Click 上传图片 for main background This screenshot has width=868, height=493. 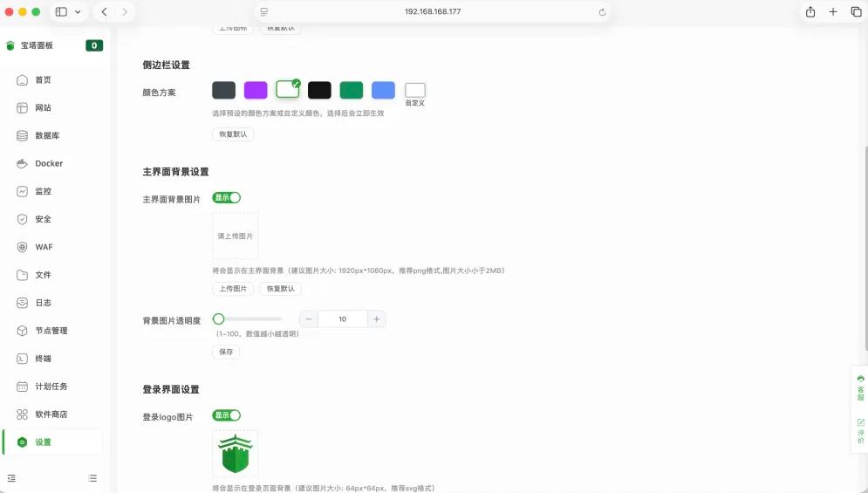point(233,289)
